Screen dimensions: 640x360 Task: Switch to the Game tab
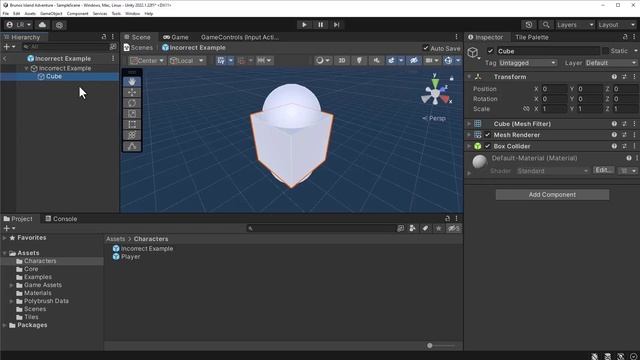(176, 37)
